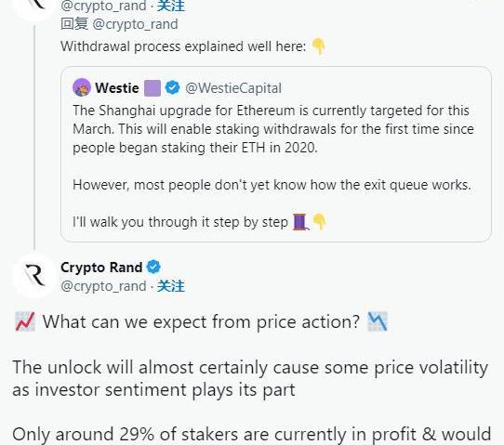Click the red chart increasing emoji

25,321
